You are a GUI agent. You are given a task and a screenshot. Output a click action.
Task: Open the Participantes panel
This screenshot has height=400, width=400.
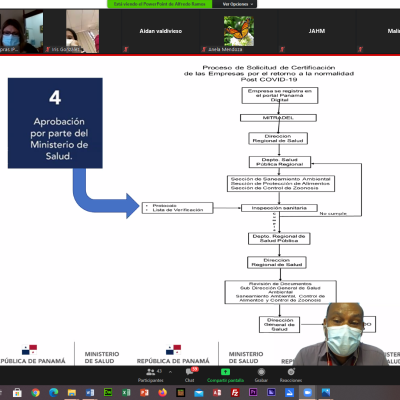[151, 375]
